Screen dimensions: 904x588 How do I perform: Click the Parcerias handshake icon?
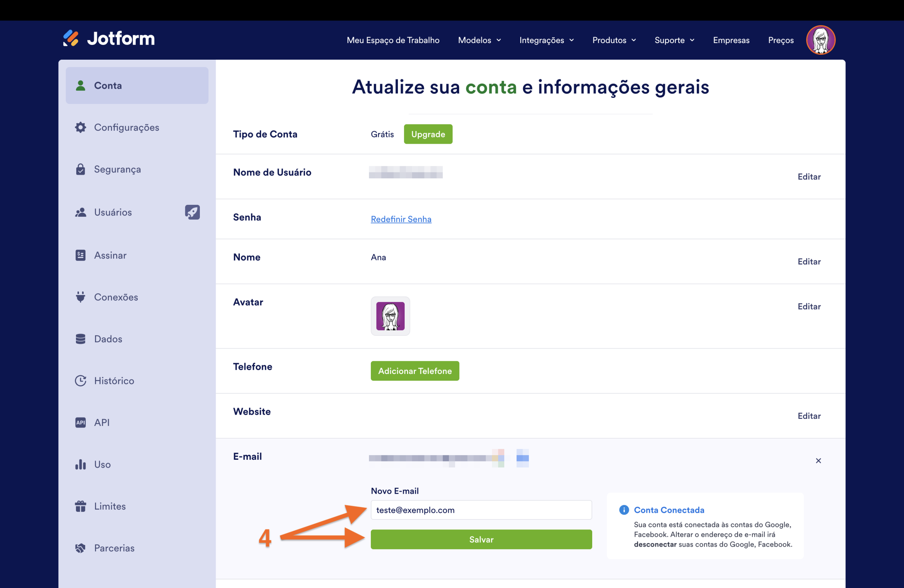81,548
